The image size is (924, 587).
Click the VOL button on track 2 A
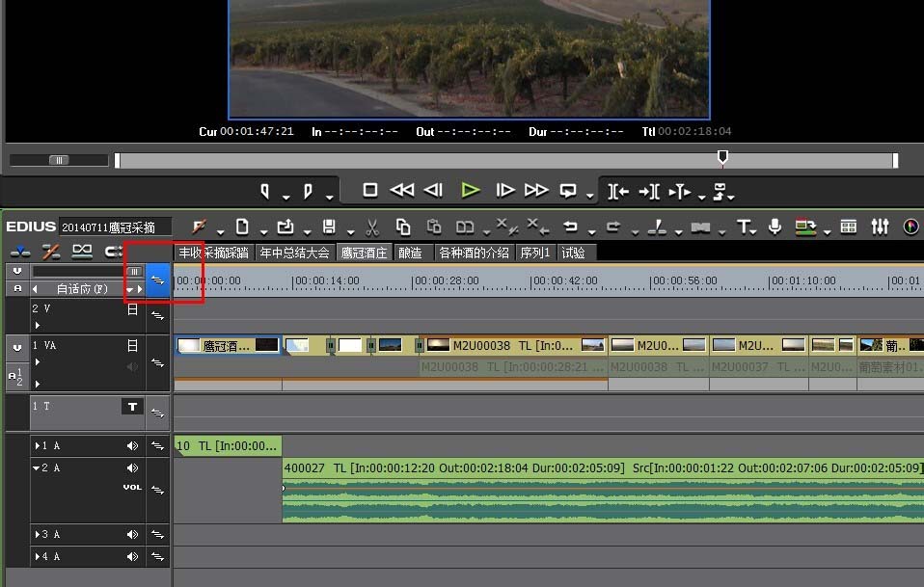(x=132, y=488)
